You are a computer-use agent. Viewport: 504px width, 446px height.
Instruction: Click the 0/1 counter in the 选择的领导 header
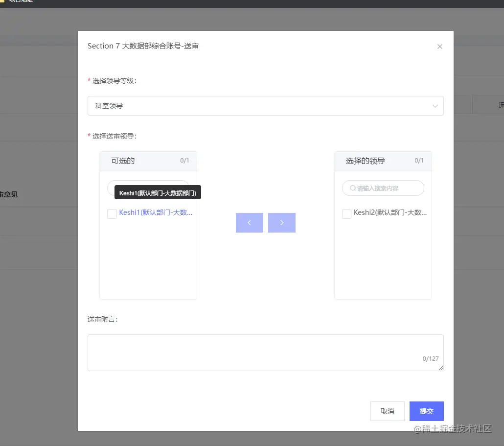tap(419, 161)
